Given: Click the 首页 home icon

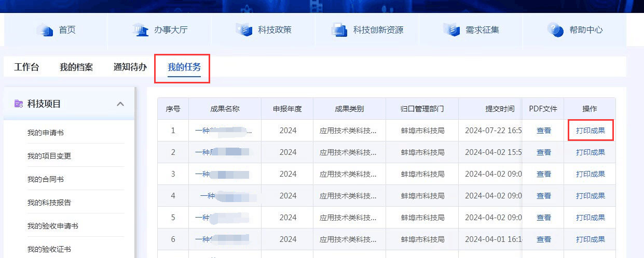Looking at the screenshot, I should tap(45, 30).
